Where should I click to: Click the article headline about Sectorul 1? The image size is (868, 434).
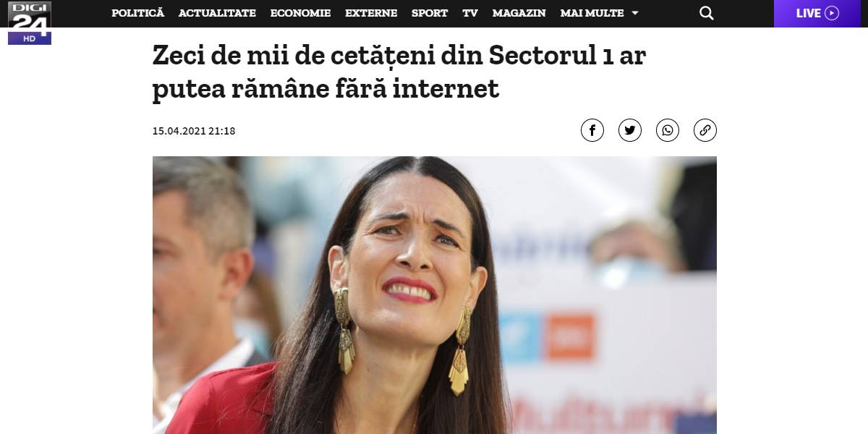tap(399, 72)
